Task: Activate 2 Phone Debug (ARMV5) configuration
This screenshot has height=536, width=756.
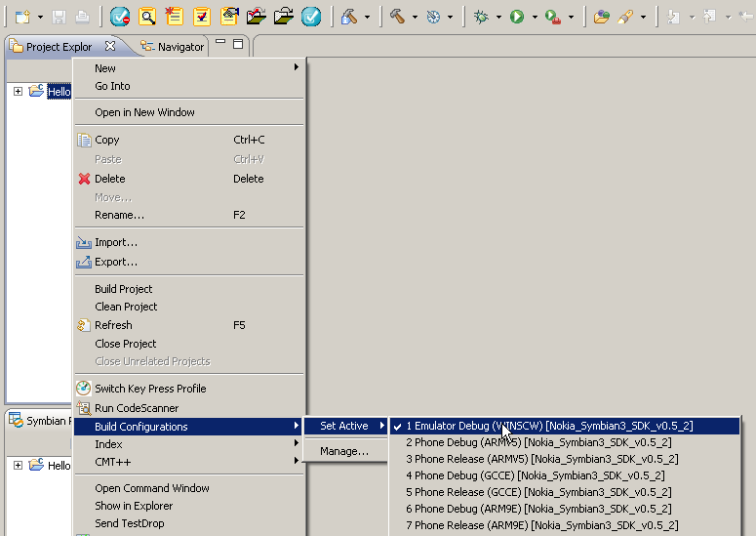Action: tap(537, 442)
